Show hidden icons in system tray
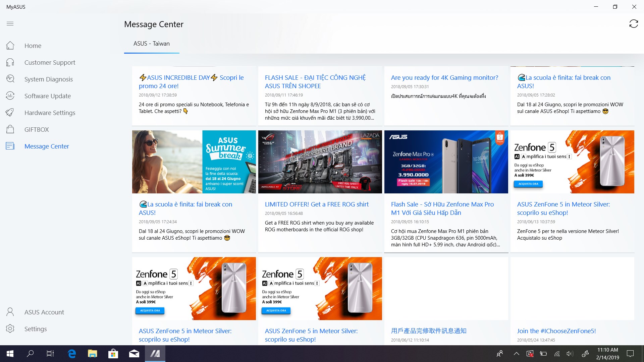Viewport: 644px width, 362px height. (516, 354)
